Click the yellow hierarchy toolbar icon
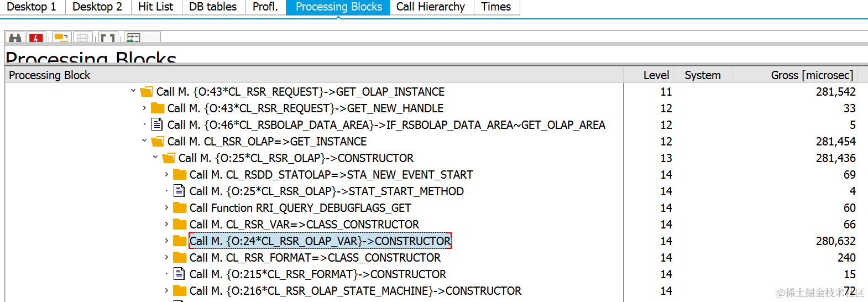868x302 pixels. point(61,38)
